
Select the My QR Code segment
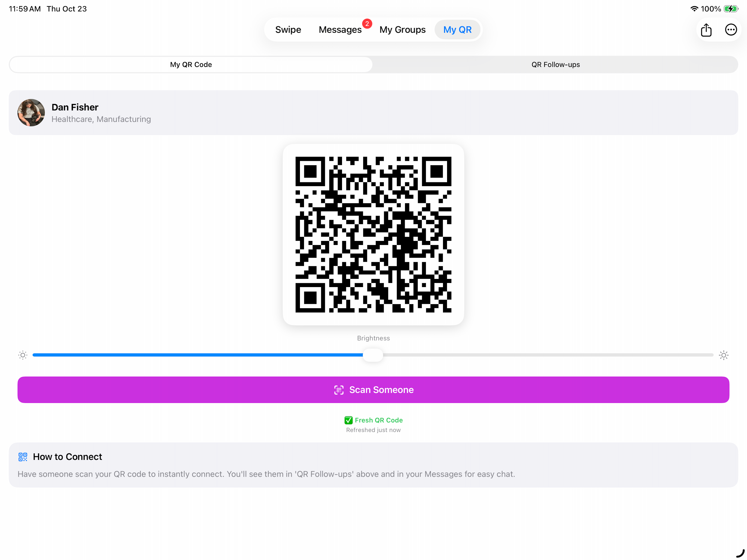pos(191,65)
